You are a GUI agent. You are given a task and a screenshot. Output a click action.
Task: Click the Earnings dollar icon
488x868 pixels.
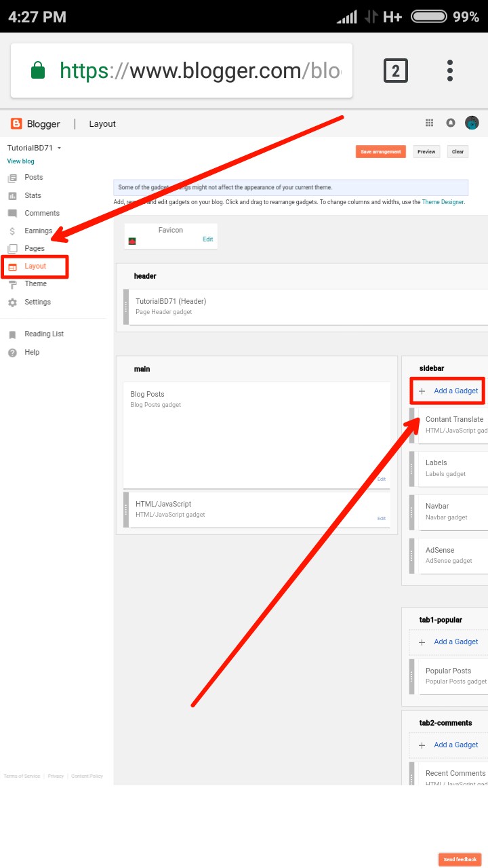12,231
